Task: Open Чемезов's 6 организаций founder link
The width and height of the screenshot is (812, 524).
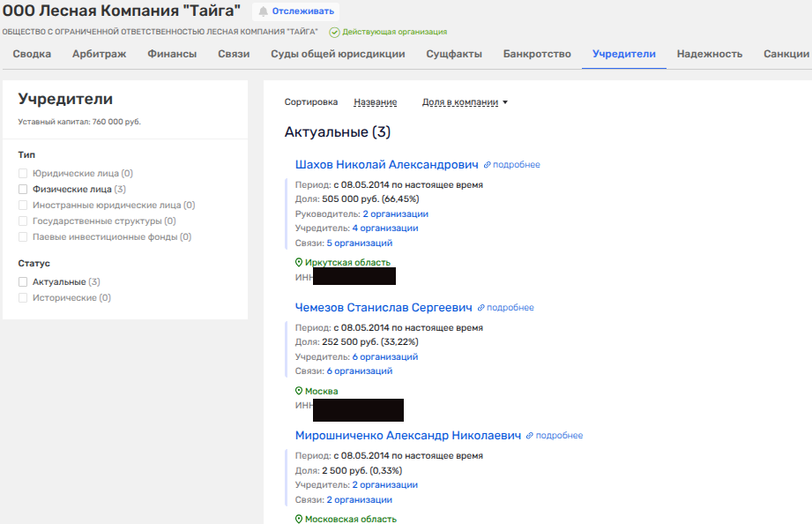Action: [384, 357]
